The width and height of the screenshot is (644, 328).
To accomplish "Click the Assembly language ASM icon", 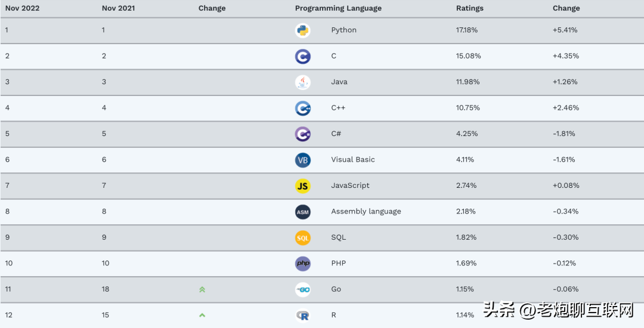I will [302, 212].
